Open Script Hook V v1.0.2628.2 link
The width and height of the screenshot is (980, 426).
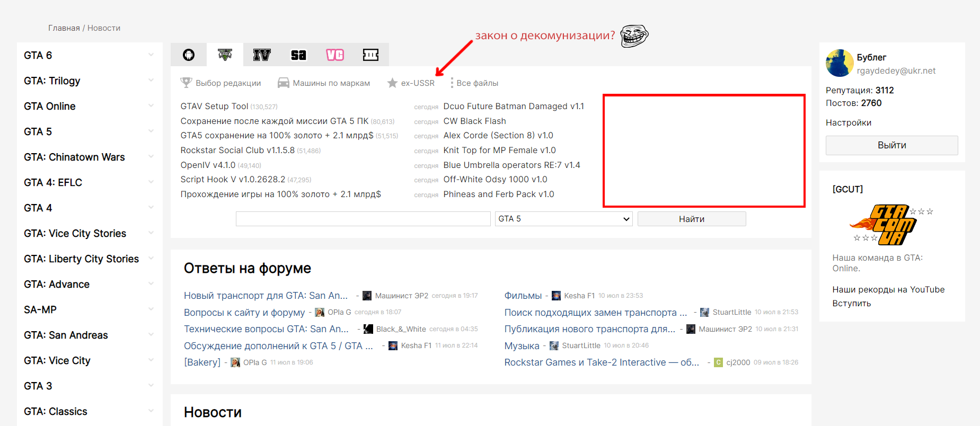(233, 180)
